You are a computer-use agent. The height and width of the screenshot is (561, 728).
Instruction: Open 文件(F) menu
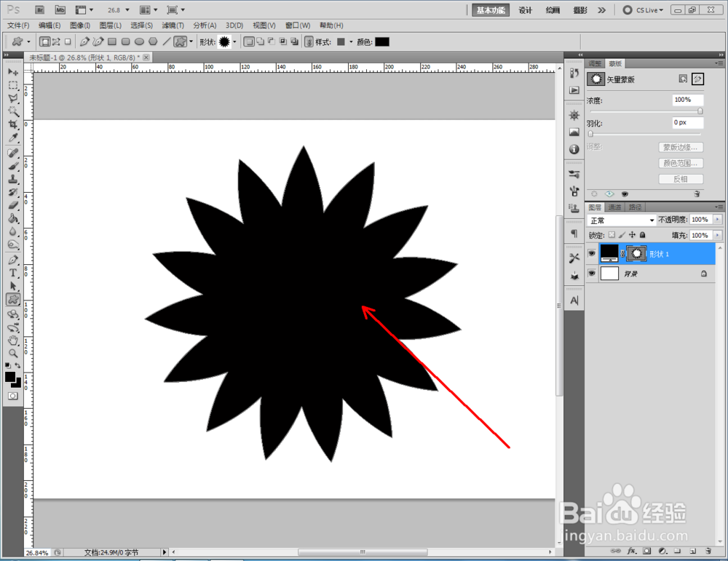(18, 25)
